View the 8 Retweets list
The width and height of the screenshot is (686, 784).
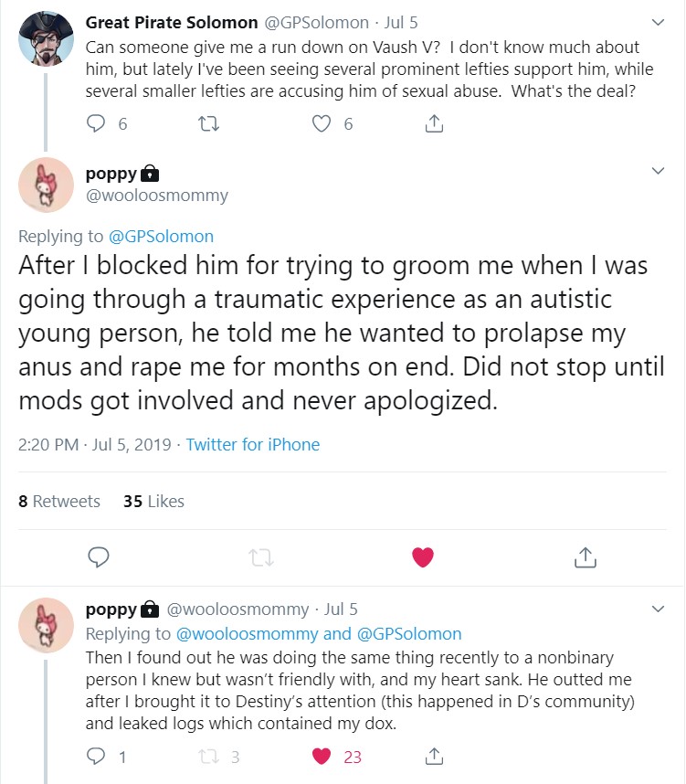tap(59, 501)
